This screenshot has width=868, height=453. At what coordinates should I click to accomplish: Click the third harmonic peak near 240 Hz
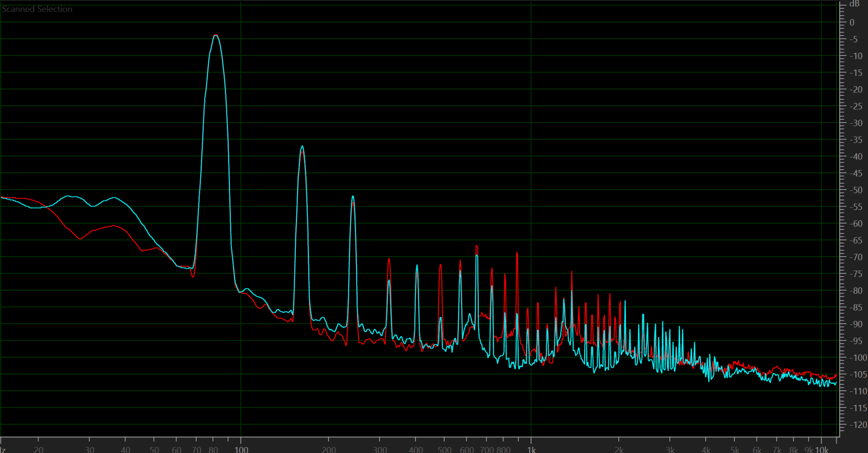[x=353, y=197]
